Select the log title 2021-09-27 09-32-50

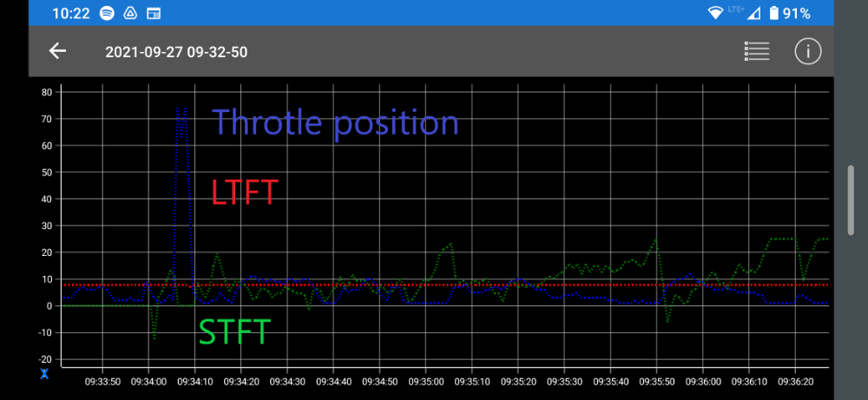click(x=176, y=52)
